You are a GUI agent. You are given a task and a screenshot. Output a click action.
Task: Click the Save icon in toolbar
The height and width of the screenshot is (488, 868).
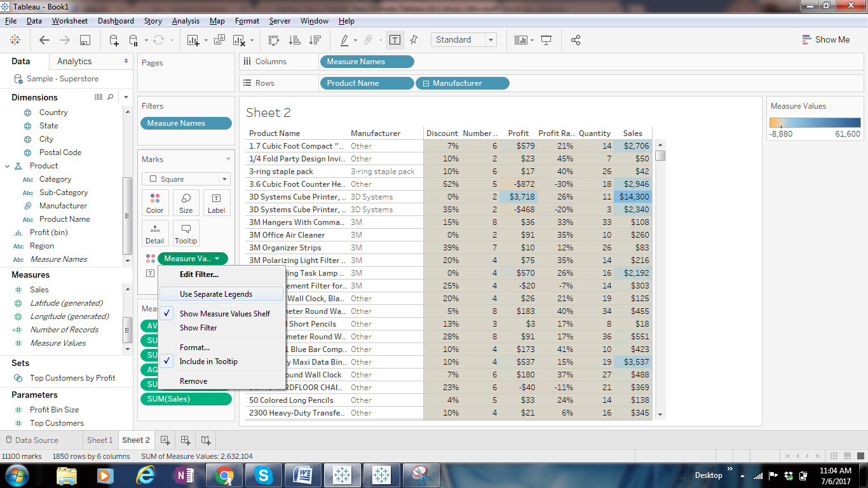point(85,40)
